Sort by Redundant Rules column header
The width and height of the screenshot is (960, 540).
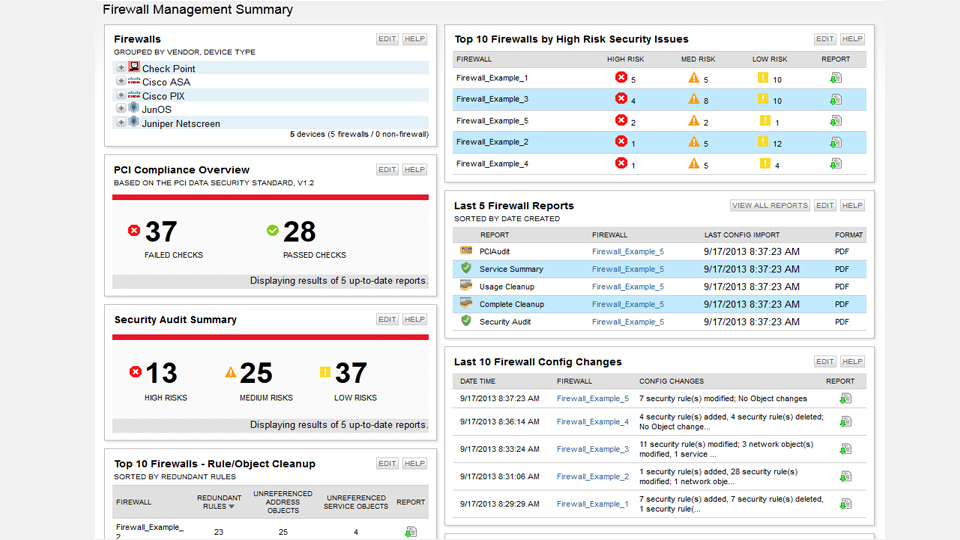219,502
